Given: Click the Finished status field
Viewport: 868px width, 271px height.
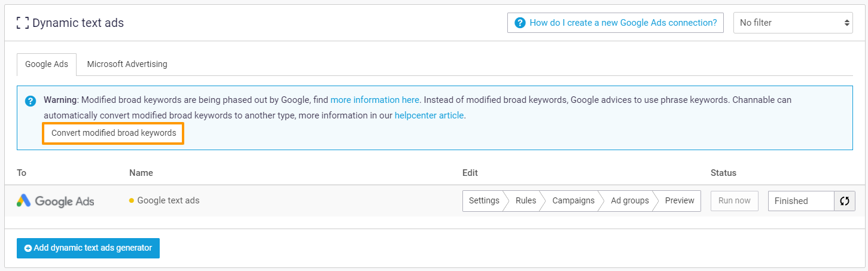Looking at the screenshot, I should [801, 201].
